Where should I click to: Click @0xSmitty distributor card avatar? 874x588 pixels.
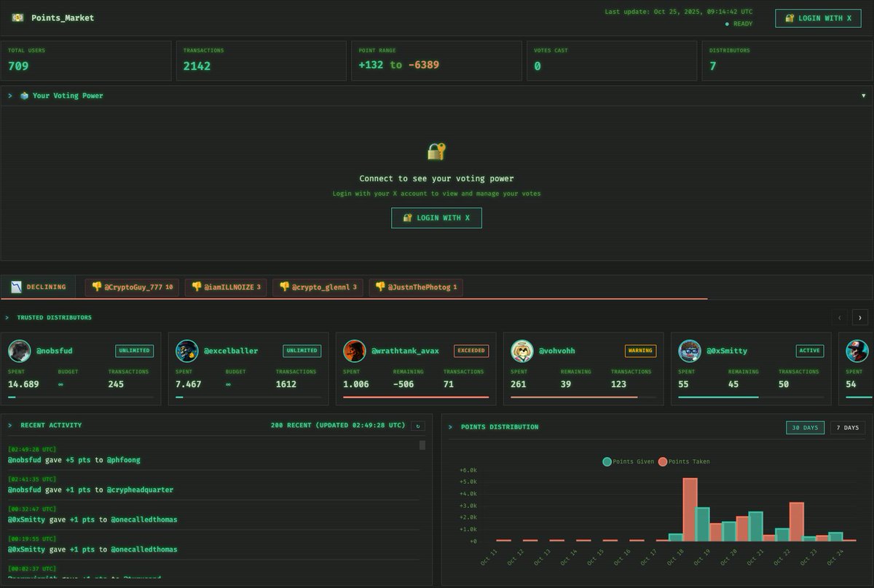coord(690,351)
